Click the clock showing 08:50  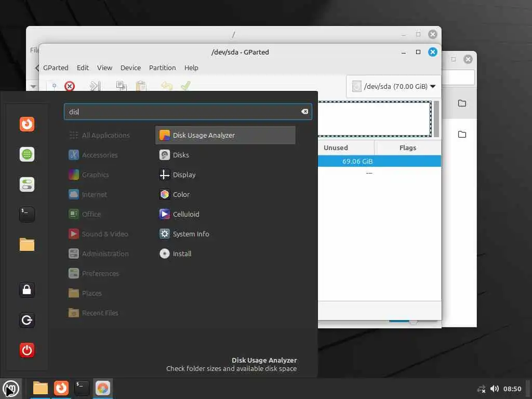pyautogui.click(x=512, y=389)
